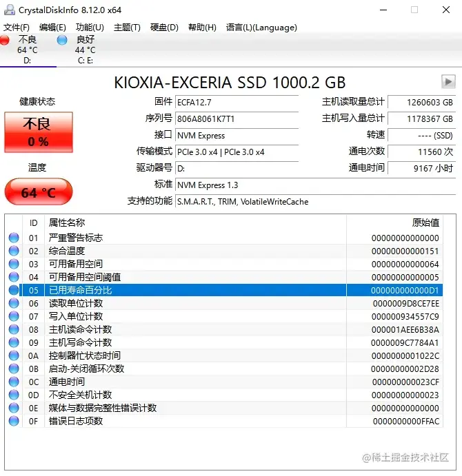
Task: Select the 综合温度 attribute row
Action: pos(224,251)
